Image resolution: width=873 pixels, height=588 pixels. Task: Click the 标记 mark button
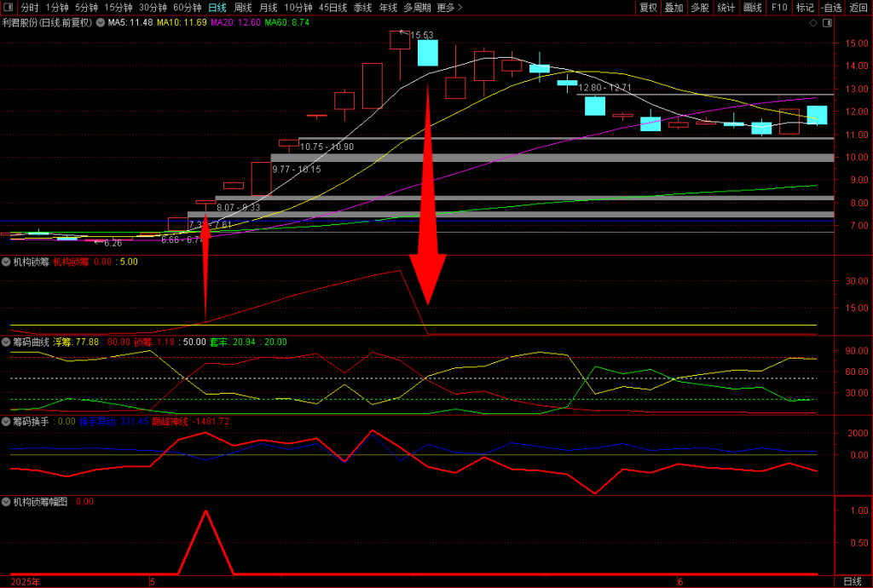click(805, 8)
